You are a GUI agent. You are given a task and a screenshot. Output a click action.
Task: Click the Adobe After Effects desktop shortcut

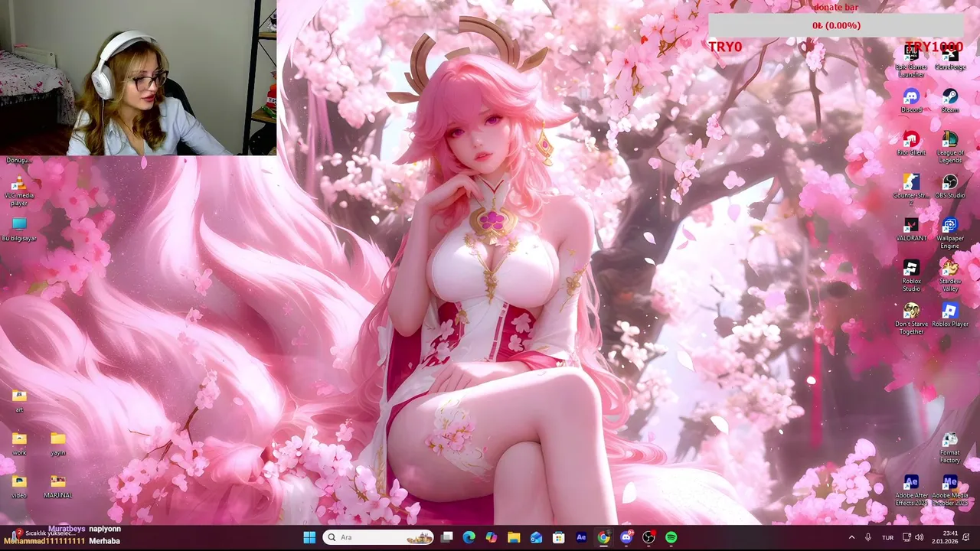click(x=911, y=490)
